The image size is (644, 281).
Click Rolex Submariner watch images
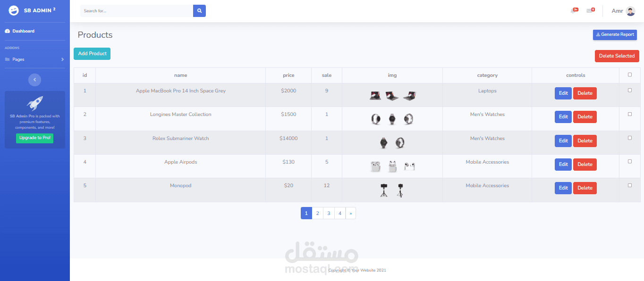pyautogui.click(x=392, y=142)
